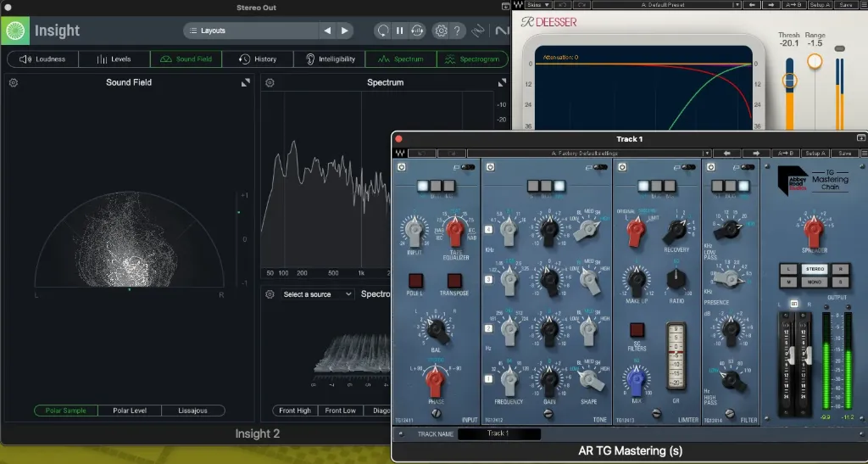
Task: Select MONO output mode button
Action: pyautogui.click(x=815, y=282)
